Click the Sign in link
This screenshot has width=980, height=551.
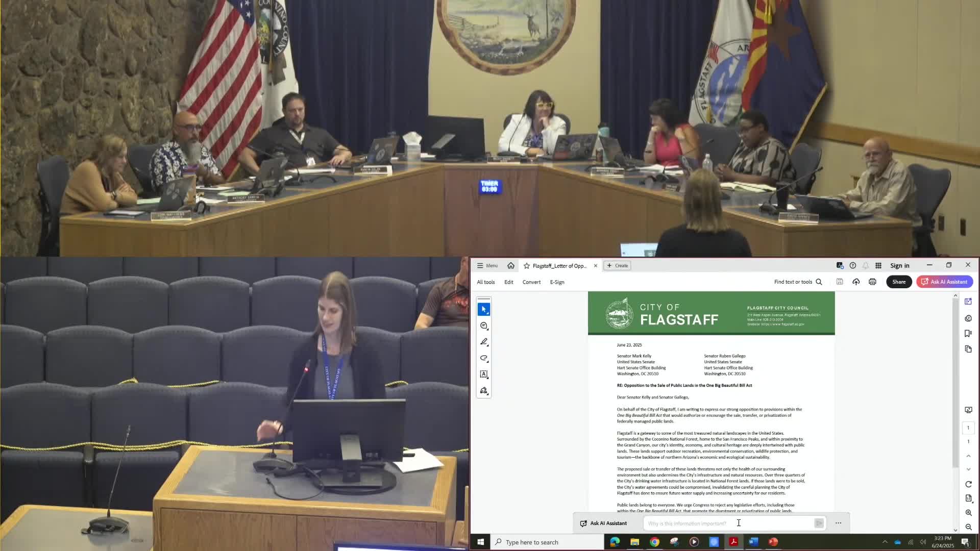point(899,265)
